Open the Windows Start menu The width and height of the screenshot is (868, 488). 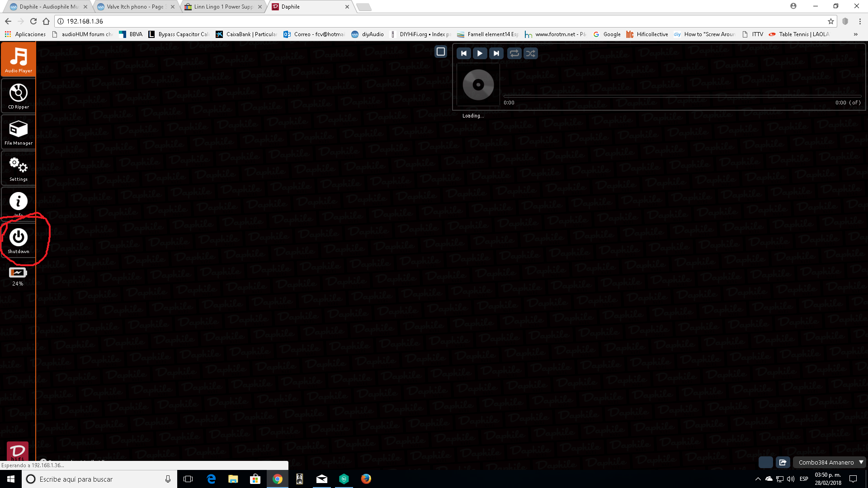[x=11, y=479]
